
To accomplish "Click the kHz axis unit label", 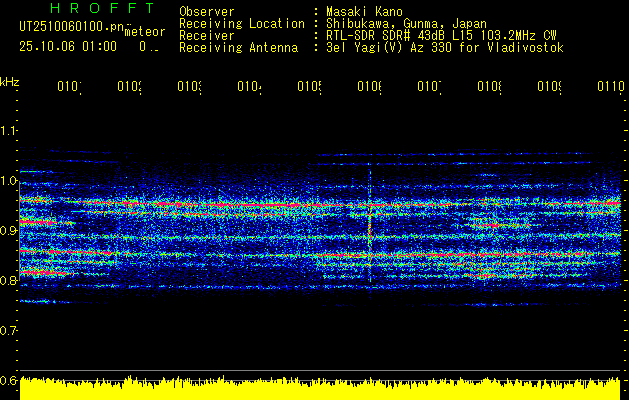I will click(10, 83).
